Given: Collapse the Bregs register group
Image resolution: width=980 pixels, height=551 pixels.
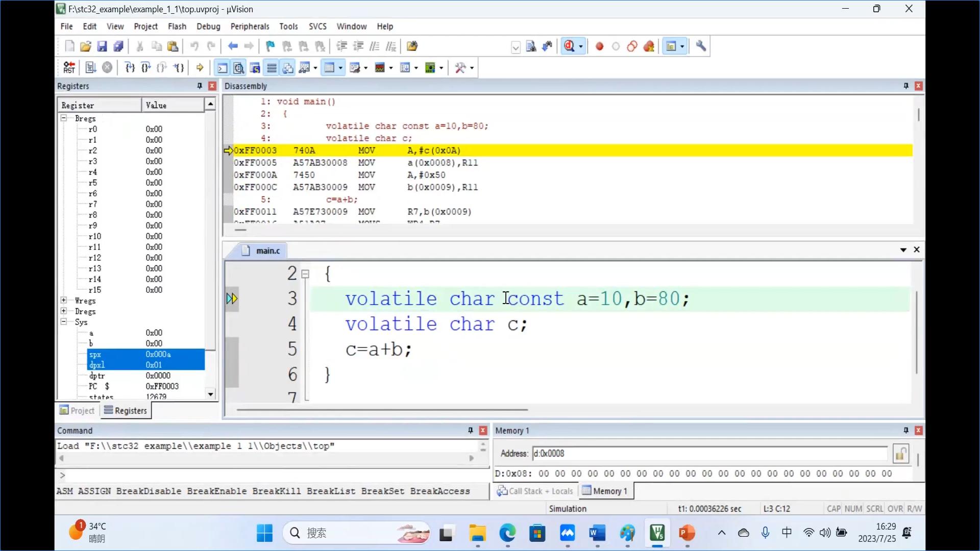Looking at the screenshot, I should pos(64,118).
